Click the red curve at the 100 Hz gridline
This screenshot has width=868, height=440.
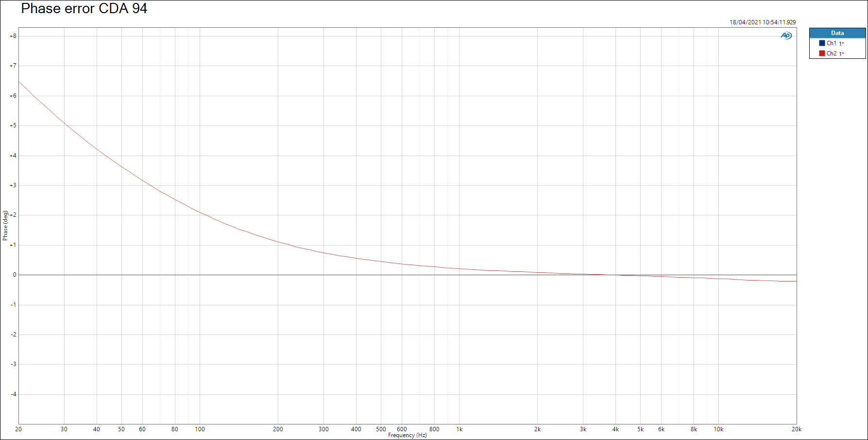(x=200, y=212)
